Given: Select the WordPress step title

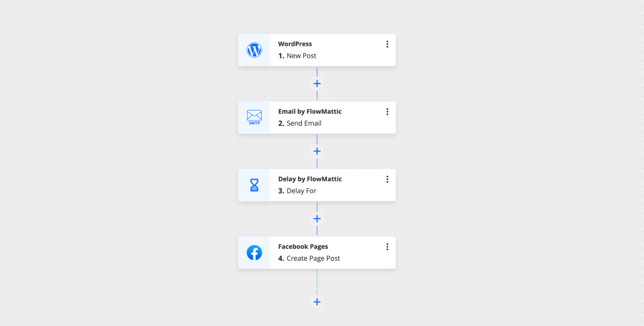Looking at the screenshot, I should tap(295, 44).
